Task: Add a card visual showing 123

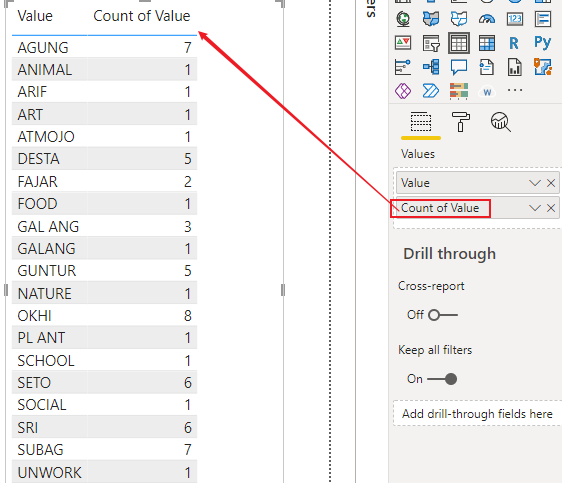Action: [515, 19]
